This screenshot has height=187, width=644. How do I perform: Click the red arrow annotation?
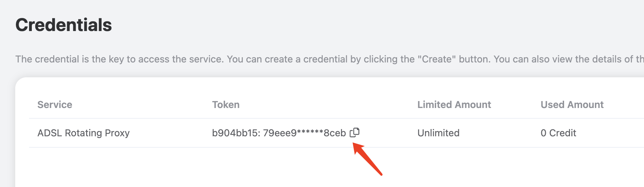(x=367, y=159)
